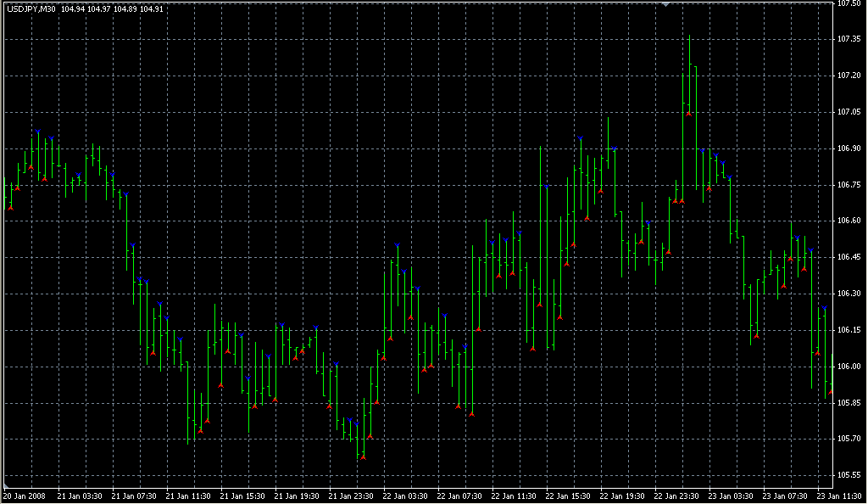868x504 pixels.
Task: Click the OHLC values 104.94 in header
Action: pyautogui.click(x=73, y=9)
